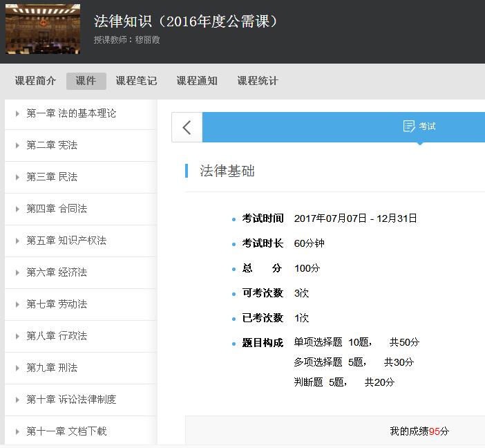Viewport: 485px width, 448px height.
Task: Open chapter 第六章 经济法
Action: pyautogui.click(x=57, y=272)
